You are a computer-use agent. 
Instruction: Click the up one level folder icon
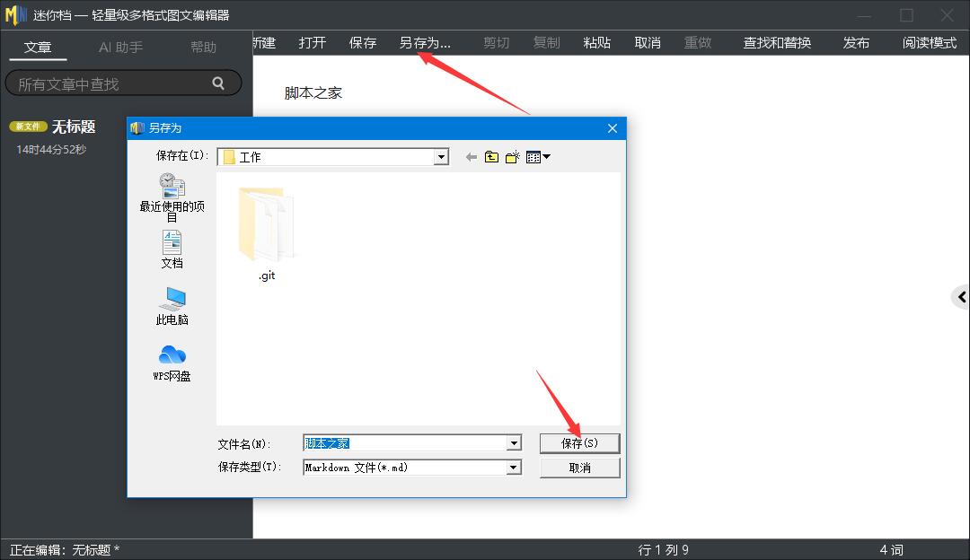click(x=490, y=156)
